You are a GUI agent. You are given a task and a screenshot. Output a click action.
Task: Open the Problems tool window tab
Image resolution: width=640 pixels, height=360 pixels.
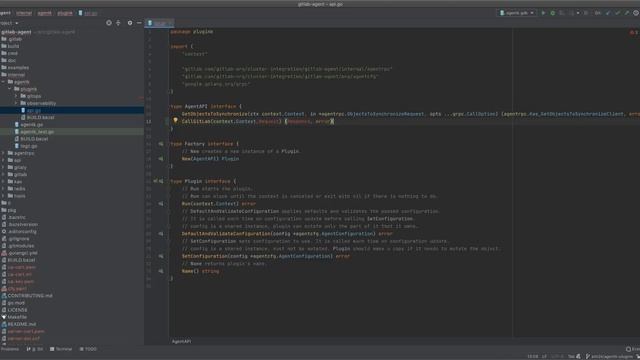(x=9, y=349)
